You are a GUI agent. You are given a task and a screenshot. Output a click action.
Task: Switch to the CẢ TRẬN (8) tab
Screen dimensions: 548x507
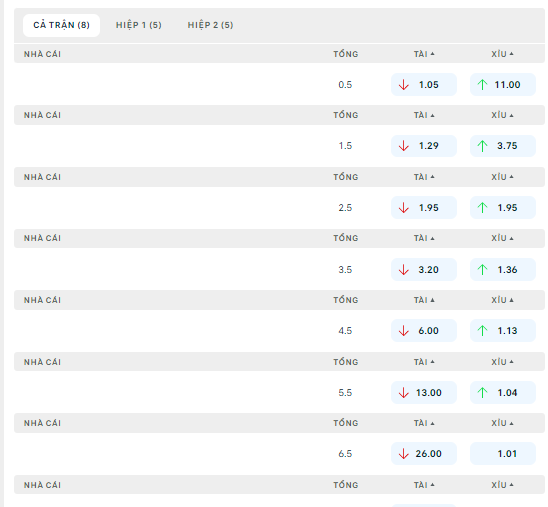pyautogui.click(x=62, y=25)
